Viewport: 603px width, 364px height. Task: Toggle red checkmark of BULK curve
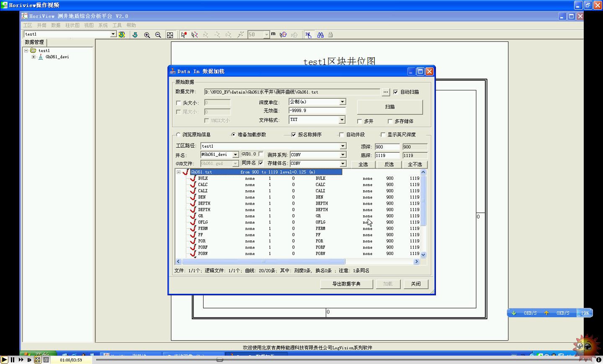tap(193, 178)
